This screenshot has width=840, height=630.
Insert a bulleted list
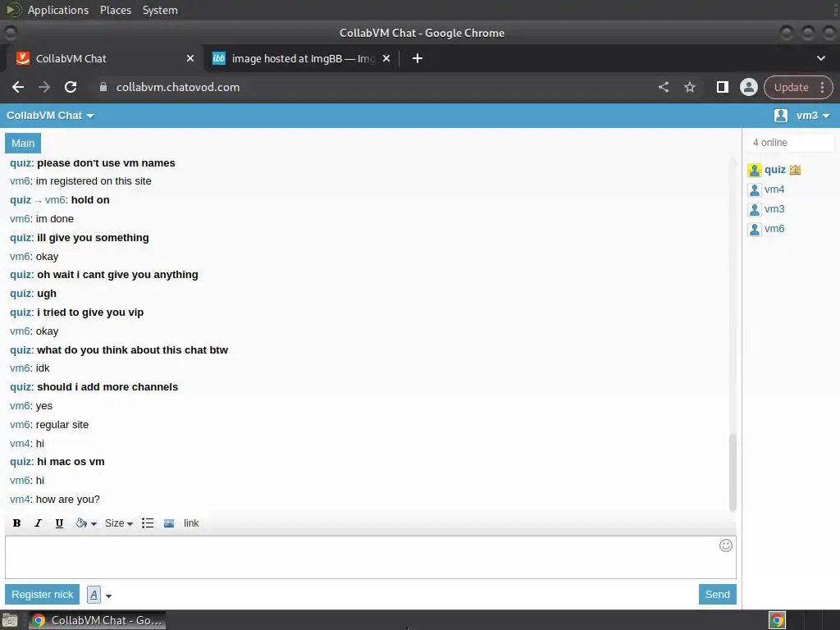pos(148,523)
